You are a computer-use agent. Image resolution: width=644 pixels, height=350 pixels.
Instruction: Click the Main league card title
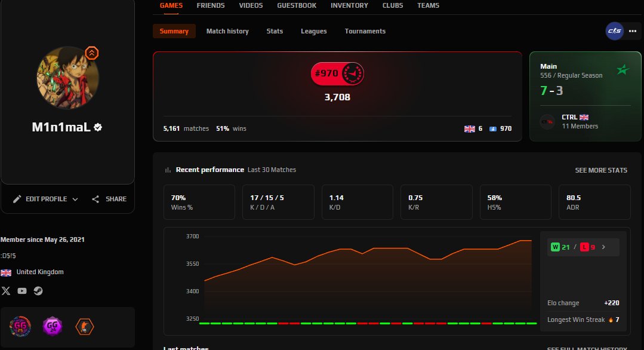coord(549,66)
